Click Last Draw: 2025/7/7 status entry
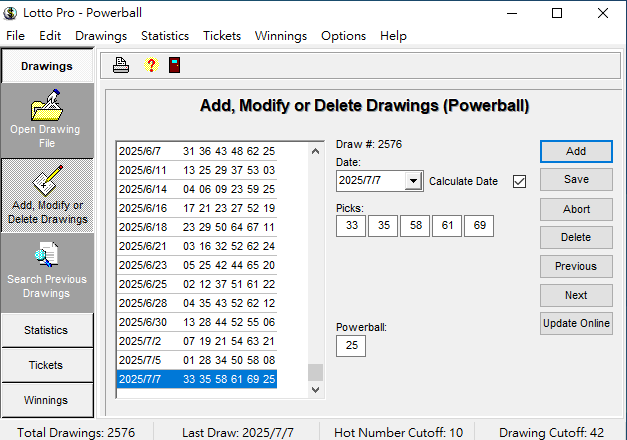 [238, 432]
